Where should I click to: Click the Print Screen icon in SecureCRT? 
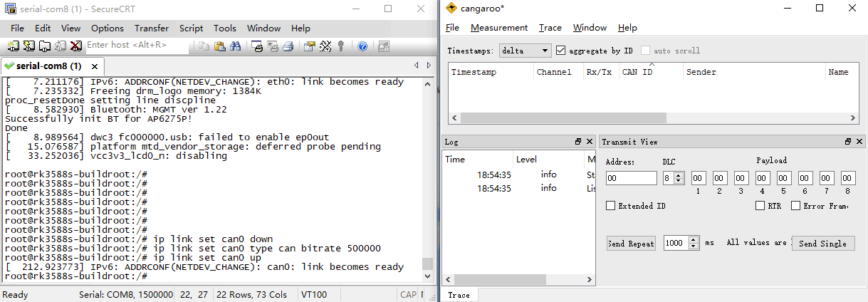[258, 46]
